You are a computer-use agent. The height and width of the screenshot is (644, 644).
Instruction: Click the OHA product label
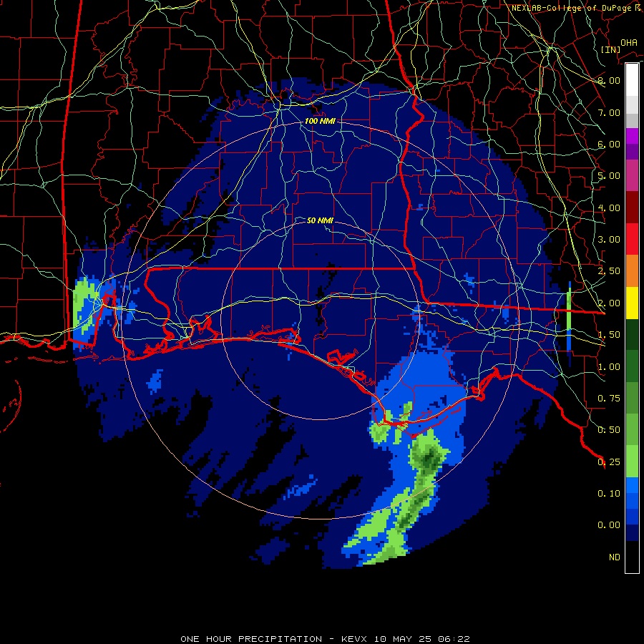pos(629,43)
